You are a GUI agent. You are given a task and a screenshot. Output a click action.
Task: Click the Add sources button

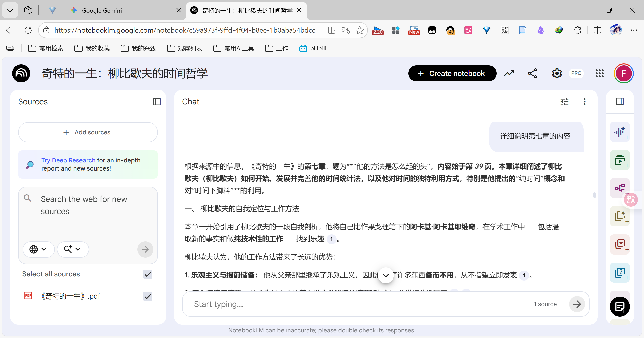pyautogui.click(x=88, y=132)
